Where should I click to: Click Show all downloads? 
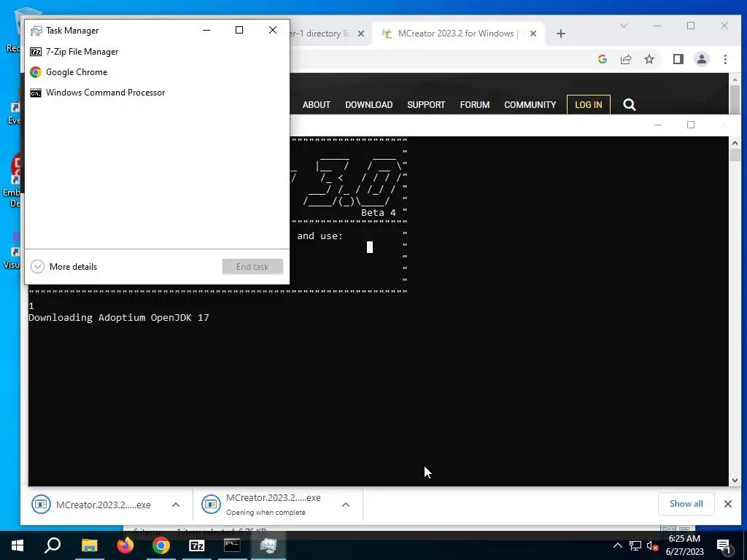[x=686, y=504]
